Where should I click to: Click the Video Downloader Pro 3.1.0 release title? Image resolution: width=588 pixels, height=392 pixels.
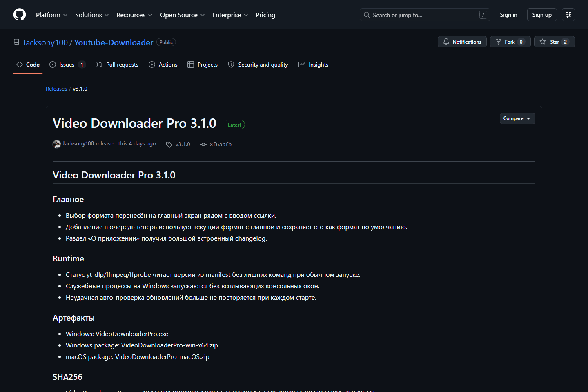tap(134, 123)
